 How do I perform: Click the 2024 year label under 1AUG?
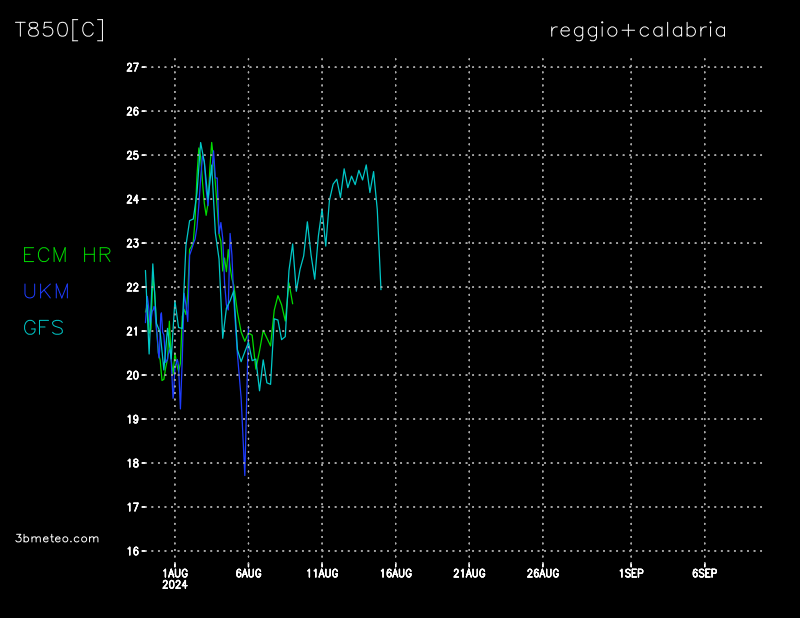(x=175, y=586)
